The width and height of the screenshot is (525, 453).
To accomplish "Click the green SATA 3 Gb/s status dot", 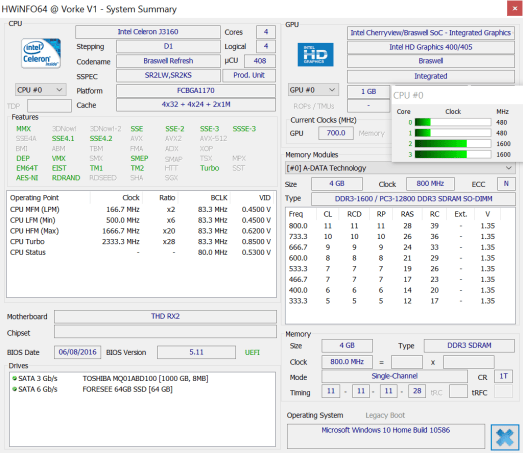I will point(14,378).
